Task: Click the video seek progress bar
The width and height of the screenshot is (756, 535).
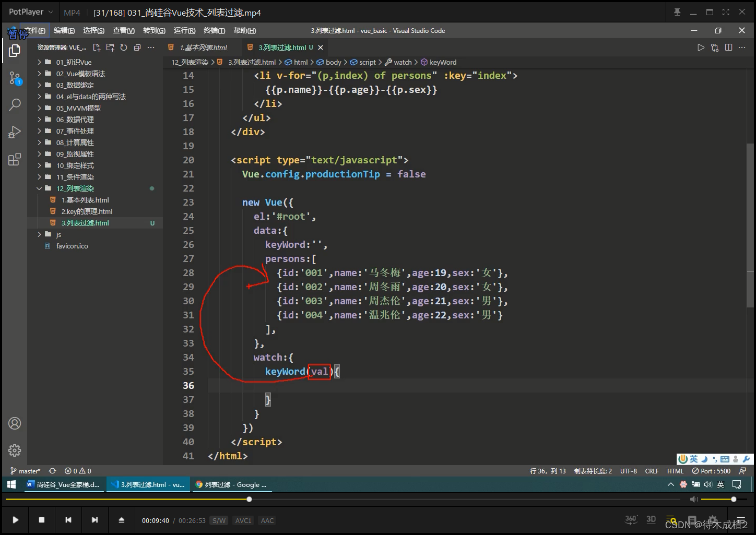Action: (343, 500)
